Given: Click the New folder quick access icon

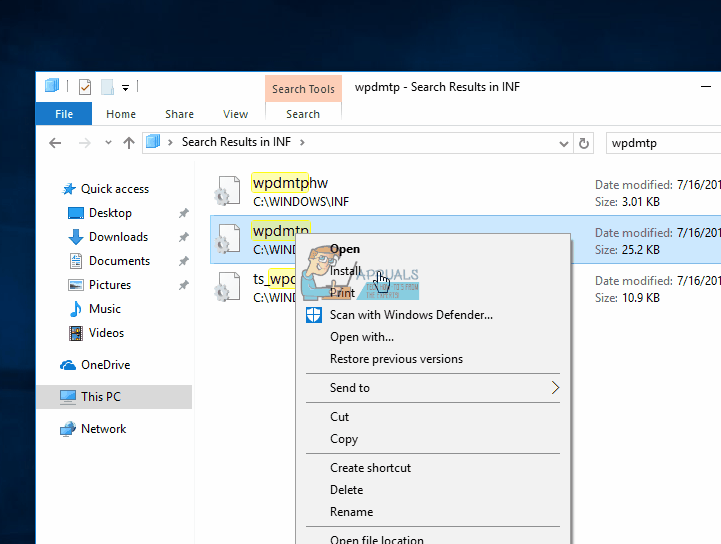Looking at the screenshot, I should (107, 87).
